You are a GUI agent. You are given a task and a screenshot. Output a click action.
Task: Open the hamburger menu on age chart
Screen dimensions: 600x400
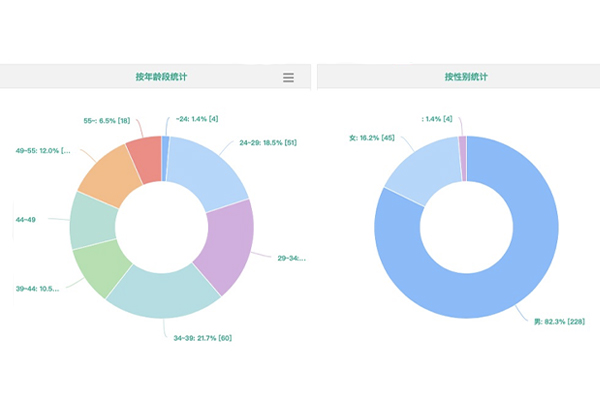tap(288, 78)
